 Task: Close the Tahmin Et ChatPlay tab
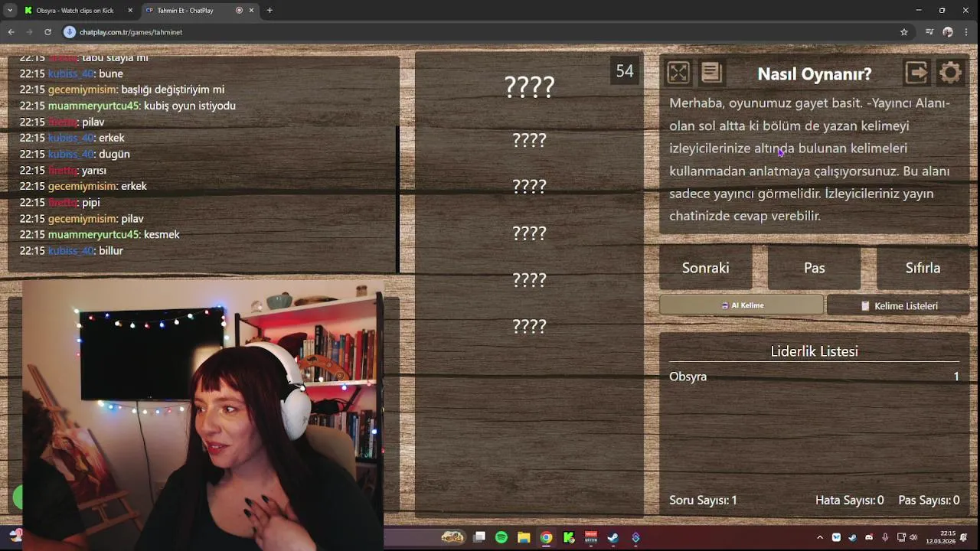(x=251, y=11)
